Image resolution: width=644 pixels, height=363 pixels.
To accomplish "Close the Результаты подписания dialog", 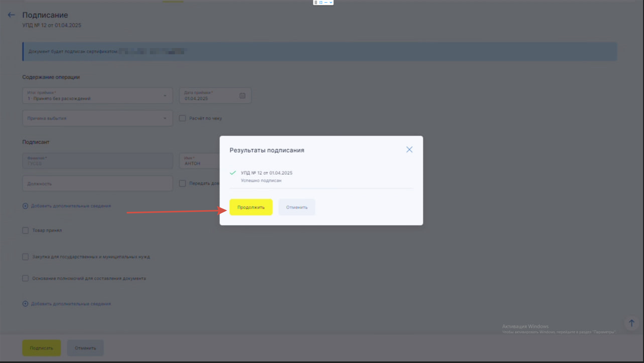I will [x=409, y=150].
